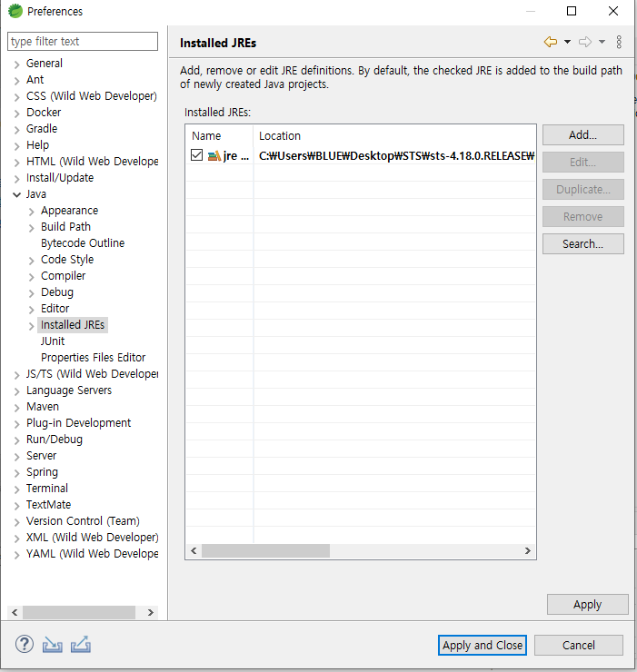Click the Duplicate... button

click(x=583, y=190)
